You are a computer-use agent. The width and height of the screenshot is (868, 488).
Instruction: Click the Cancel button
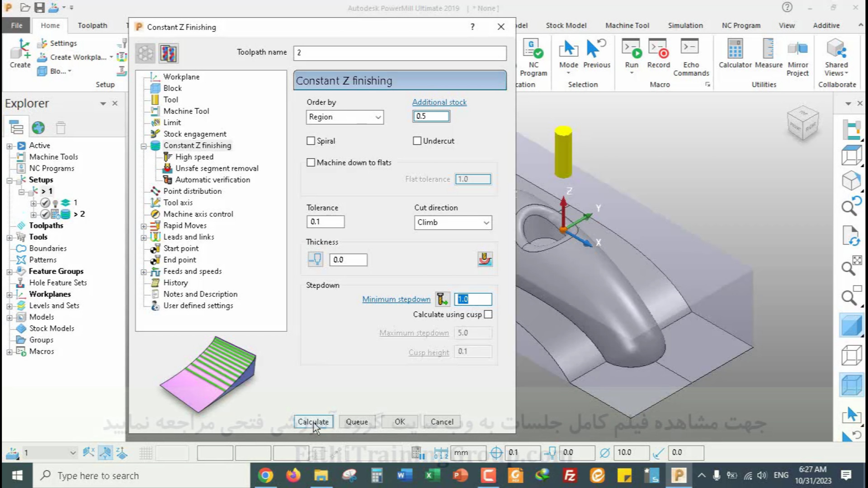(x=442, y=422)
